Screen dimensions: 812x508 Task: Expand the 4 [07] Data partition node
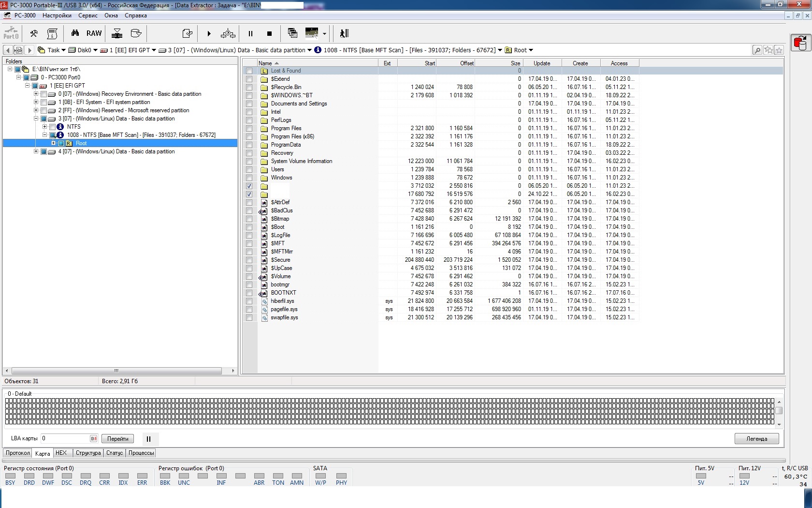(x=36, y=151)
